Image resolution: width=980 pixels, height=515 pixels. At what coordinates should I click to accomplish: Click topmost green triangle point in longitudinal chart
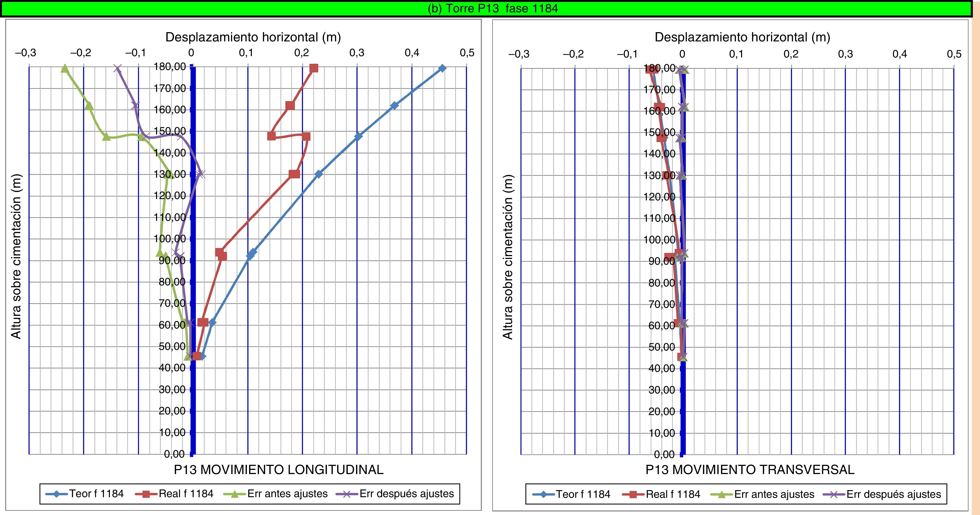pos(65,69)
